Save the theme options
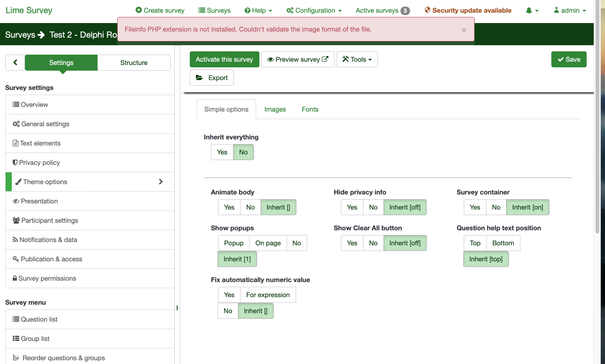 [x=569, y=59]
